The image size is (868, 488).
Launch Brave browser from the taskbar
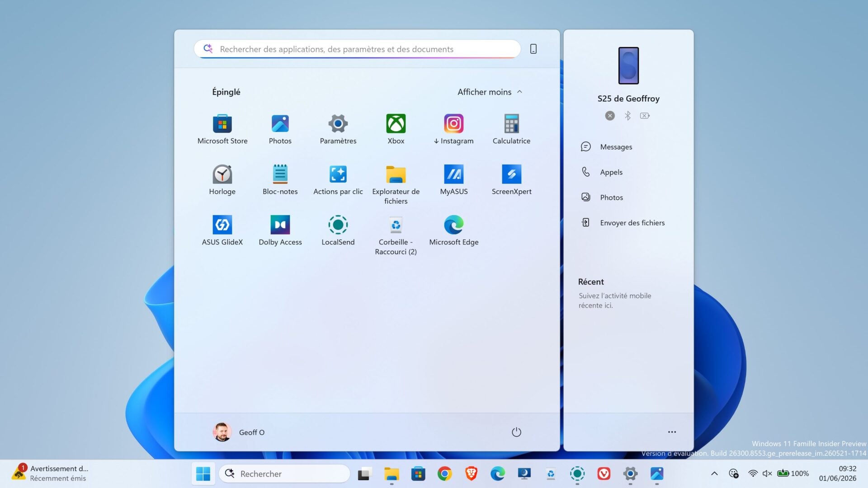[471, 474]
